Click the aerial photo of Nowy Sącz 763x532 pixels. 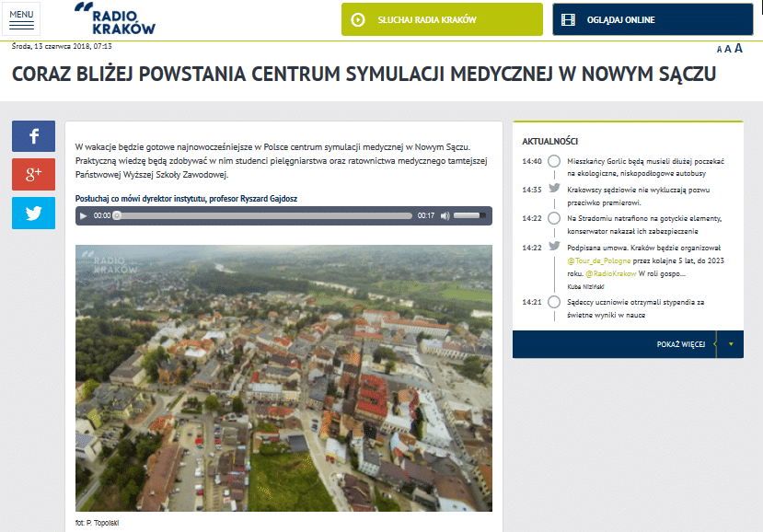283,377
